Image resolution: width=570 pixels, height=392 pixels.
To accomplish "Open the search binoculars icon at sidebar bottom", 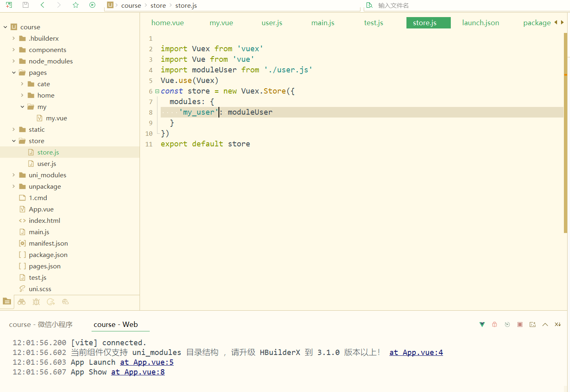I will click(22, 302).
